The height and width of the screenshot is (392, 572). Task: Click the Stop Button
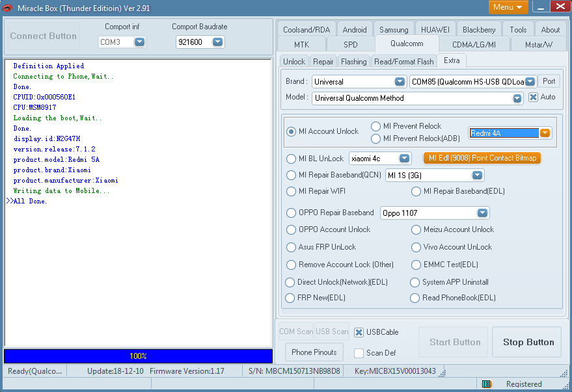[526, 342]
